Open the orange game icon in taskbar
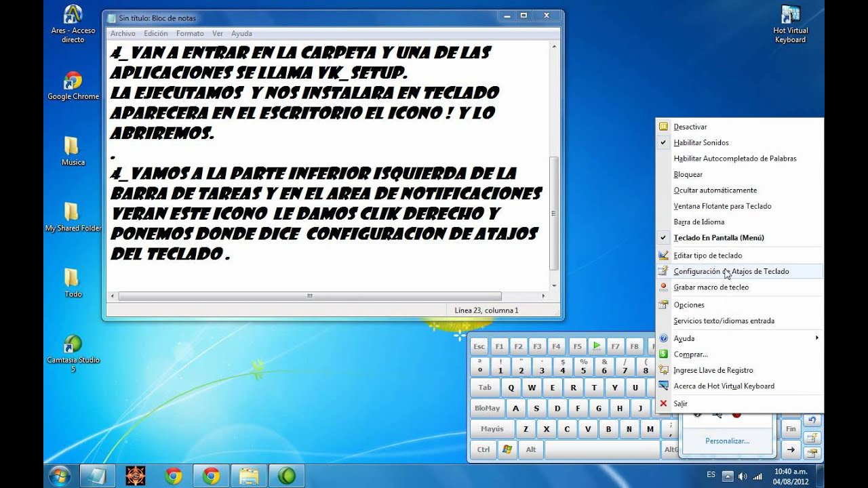 [135, 476]
